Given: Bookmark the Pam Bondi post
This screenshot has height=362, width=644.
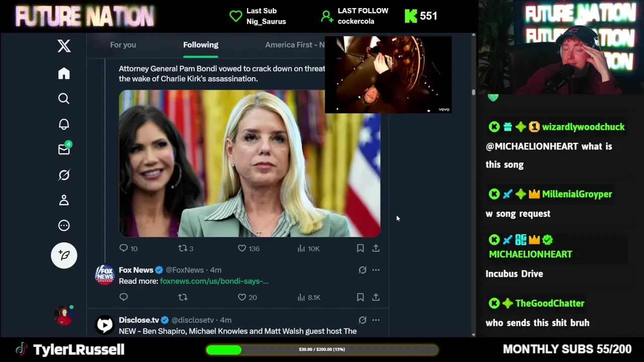Looking at the screenshot, I should pyautogui.click(x=360, y=248).
